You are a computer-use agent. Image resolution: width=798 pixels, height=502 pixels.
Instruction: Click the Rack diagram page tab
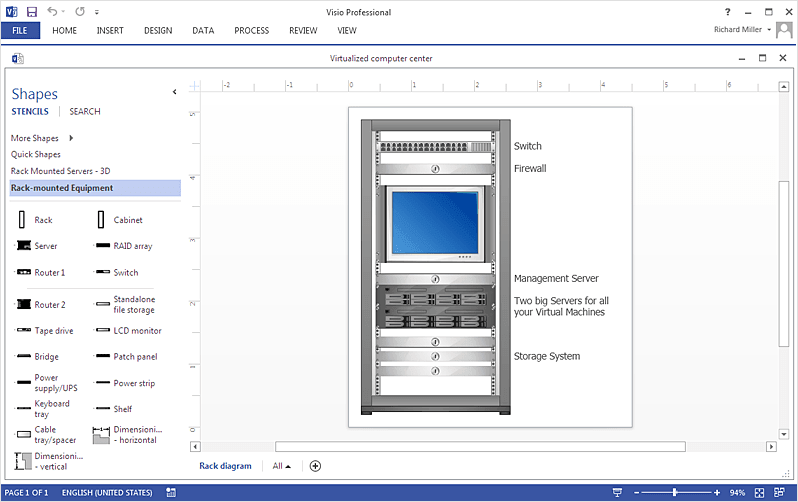tap(225, 466)
